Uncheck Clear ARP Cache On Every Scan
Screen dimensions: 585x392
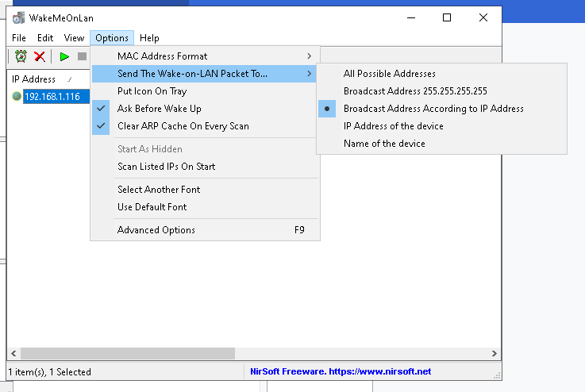point(183,126)
